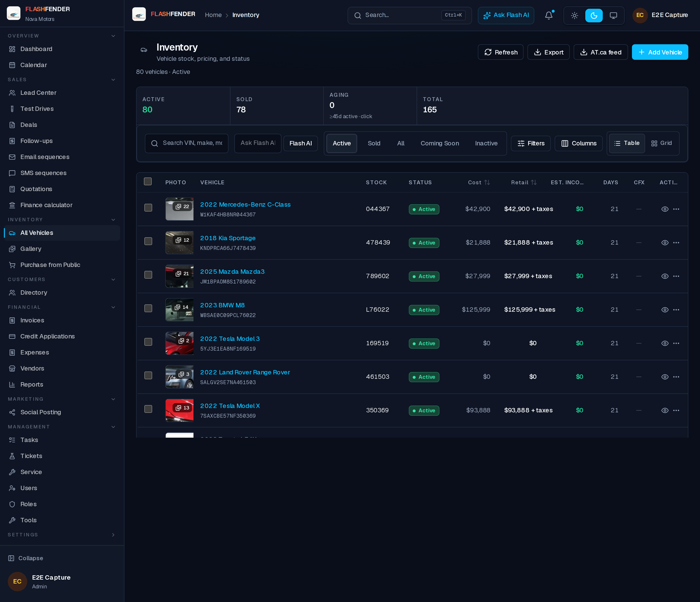This screenshot has width=700, height=602.
Task: Click the EC avatar in the top bar
Action: coord(639,15)
